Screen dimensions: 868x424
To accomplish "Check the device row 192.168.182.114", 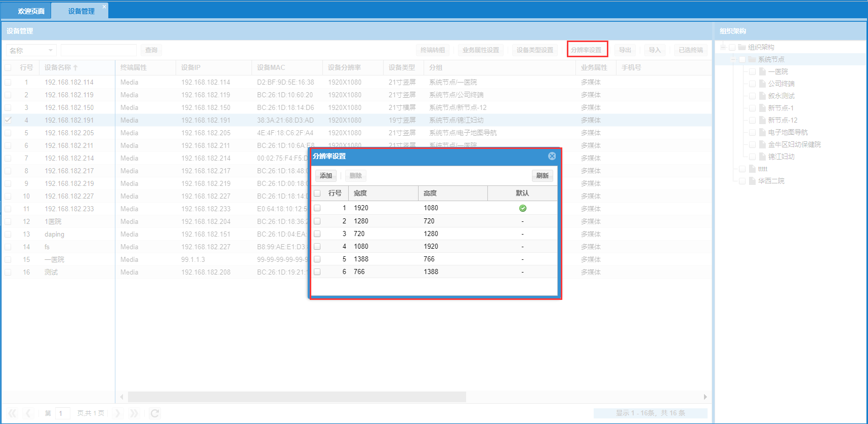I will [8, 82].
